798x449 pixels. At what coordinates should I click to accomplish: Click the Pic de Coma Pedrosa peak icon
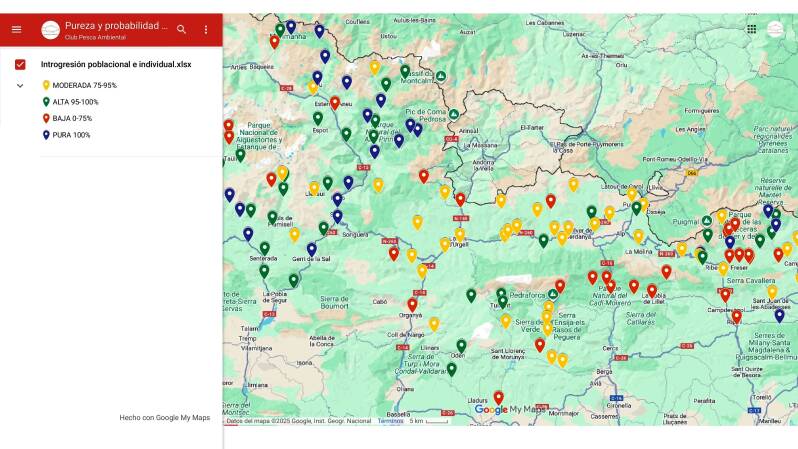click(x=453, y=114)
